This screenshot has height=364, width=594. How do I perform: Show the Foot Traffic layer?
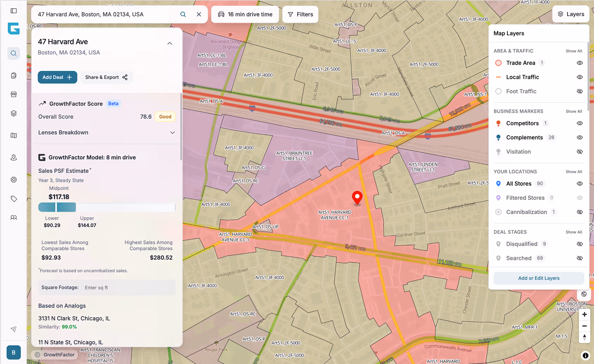(580, 91)
